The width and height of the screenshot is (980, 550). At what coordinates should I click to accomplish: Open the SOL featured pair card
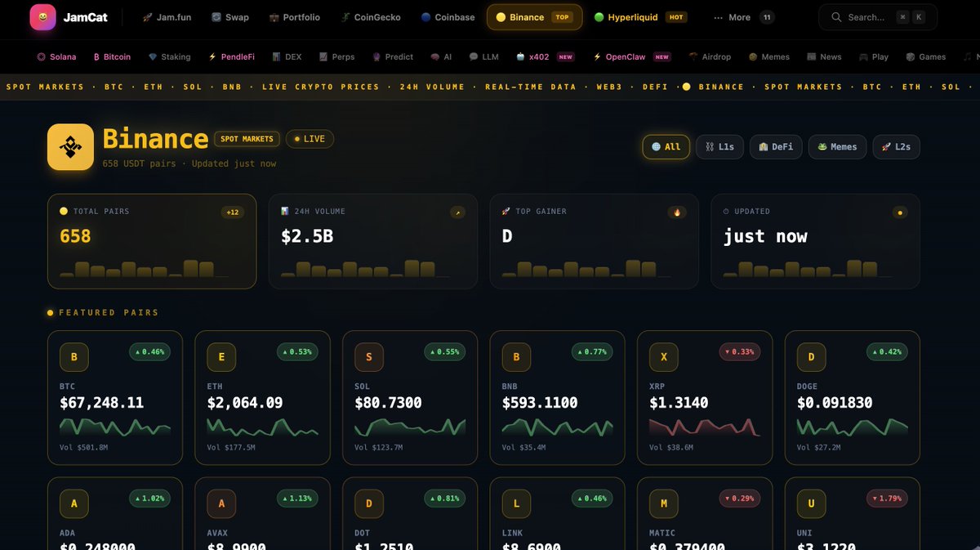[x=410, y=398]
